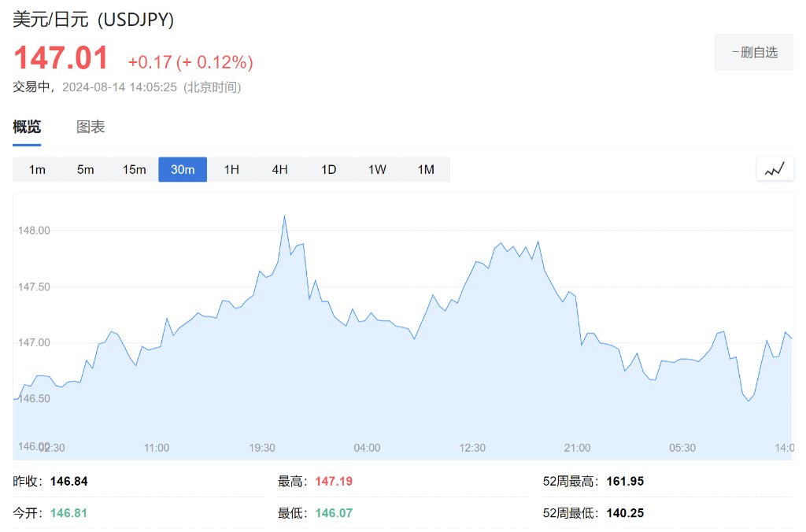Image resolution: width=806 pixels, height=532 pixels.
Task: Click the current price 147.01
Action: (x=61, y=59)
